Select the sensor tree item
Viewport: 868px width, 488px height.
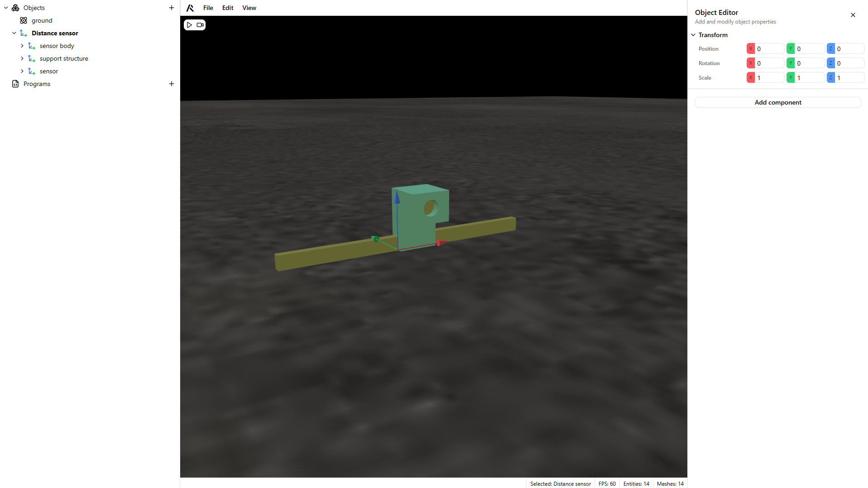tap(49, 71)
